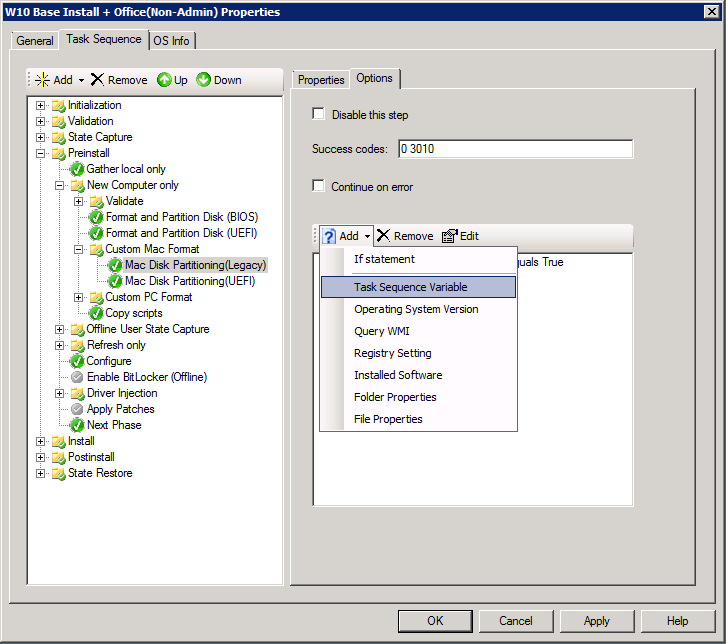This screenshot has height=644, width=726.
Task: Click the Cancel button
Action: [516, 621]
